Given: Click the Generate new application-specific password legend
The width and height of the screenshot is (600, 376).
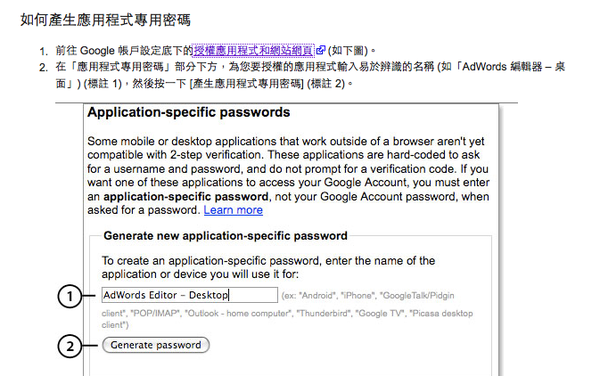Looking at the screenshot, I should (225, 236).
